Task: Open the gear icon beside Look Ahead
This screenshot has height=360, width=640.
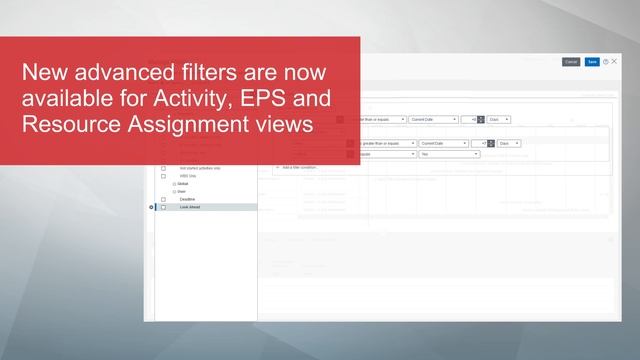Action: tap(151, 207)
